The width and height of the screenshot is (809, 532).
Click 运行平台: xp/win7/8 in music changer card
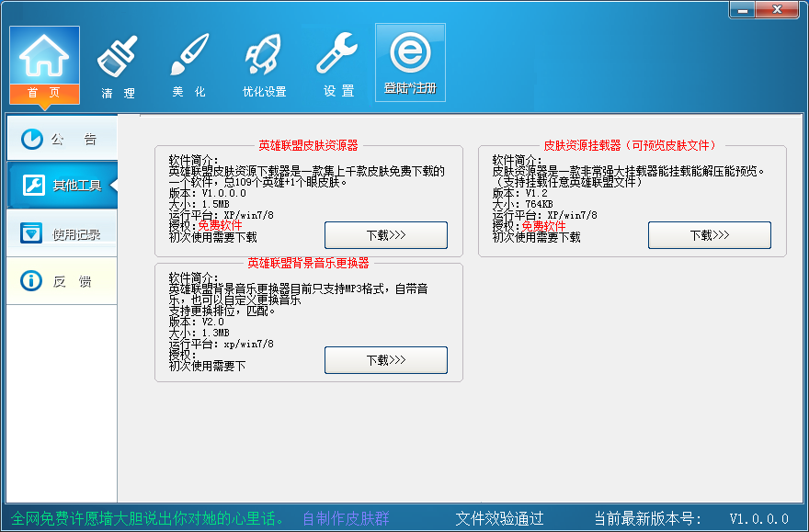click(222, 344)
